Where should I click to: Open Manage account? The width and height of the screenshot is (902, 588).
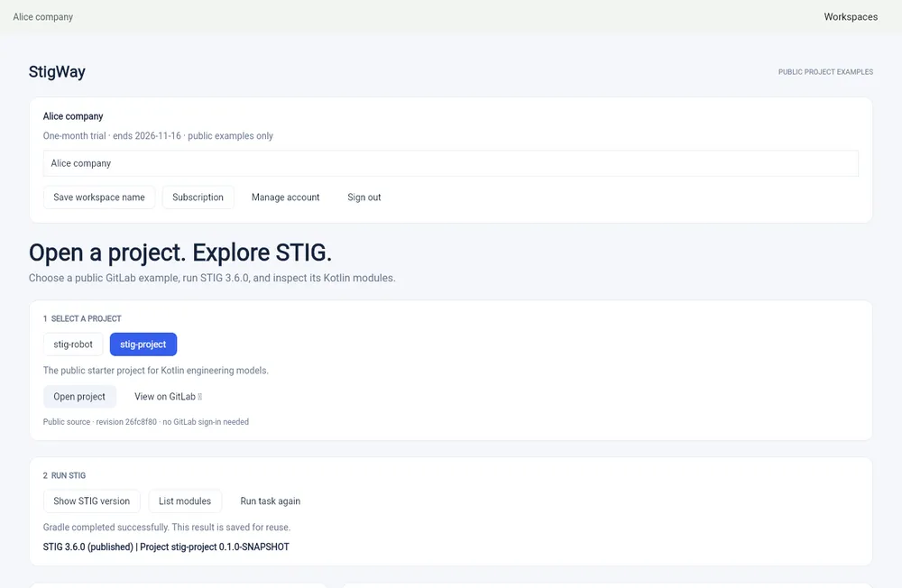[285, 198]
